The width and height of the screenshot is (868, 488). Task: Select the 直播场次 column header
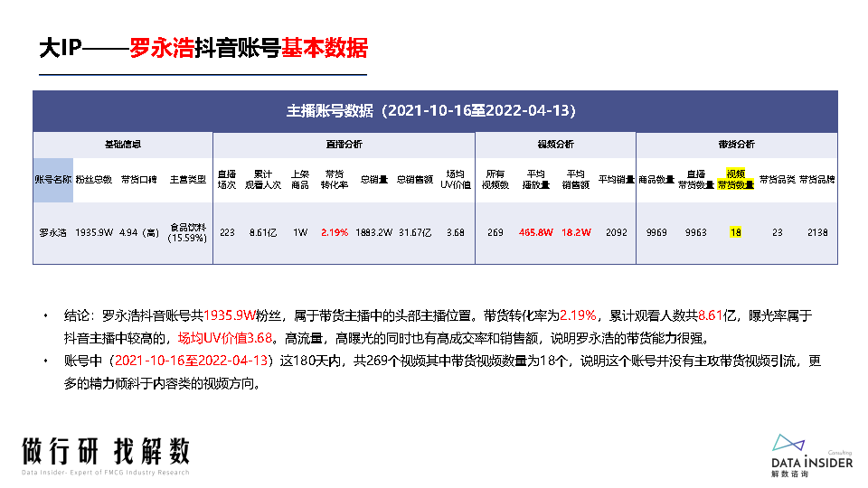(x=227, y=180)
